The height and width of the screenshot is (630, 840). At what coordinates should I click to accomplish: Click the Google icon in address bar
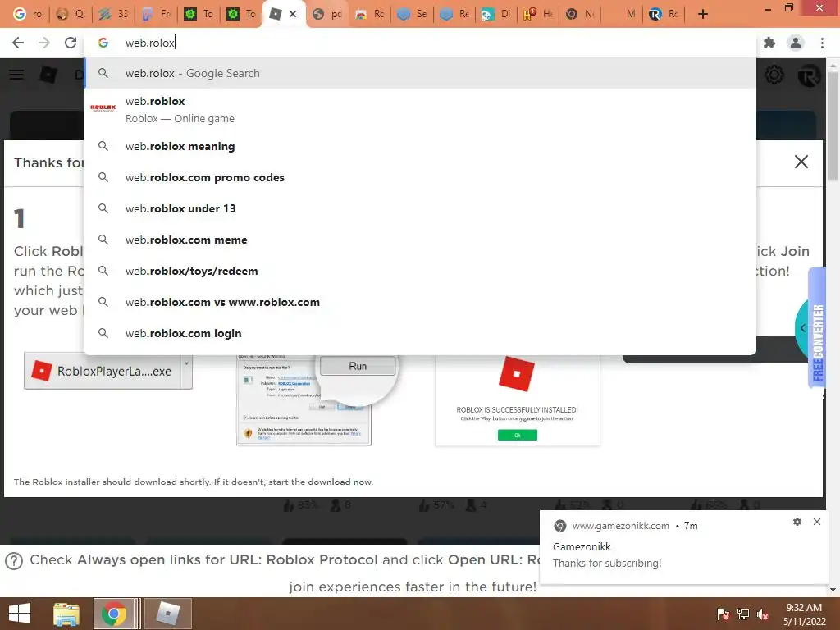[x=103, y=43]
